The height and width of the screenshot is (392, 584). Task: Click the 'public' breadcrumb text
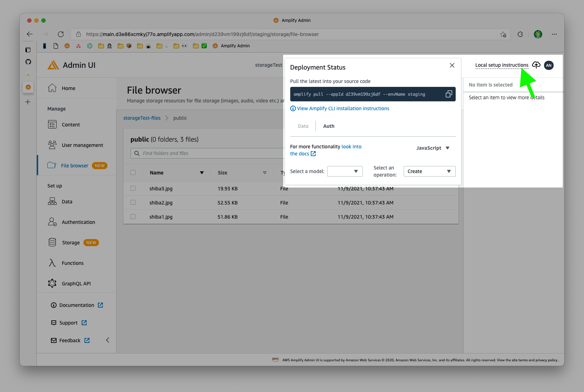point(180,118)
